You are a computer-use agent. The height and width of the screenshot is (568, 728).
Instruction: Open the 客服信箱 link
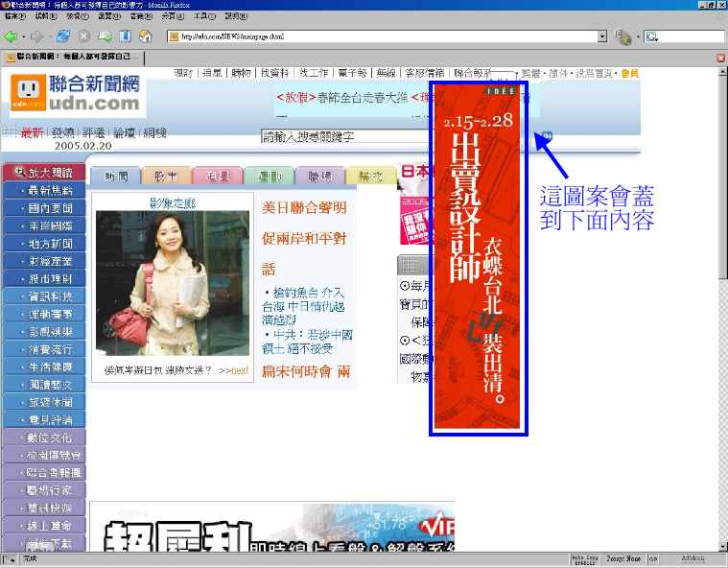click(x=424, y=73)
